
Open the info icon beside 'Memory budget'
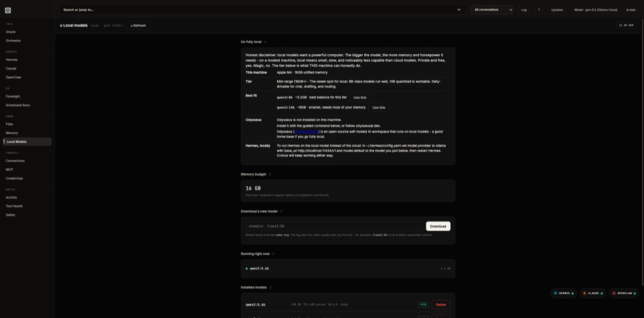pos(270,174)
